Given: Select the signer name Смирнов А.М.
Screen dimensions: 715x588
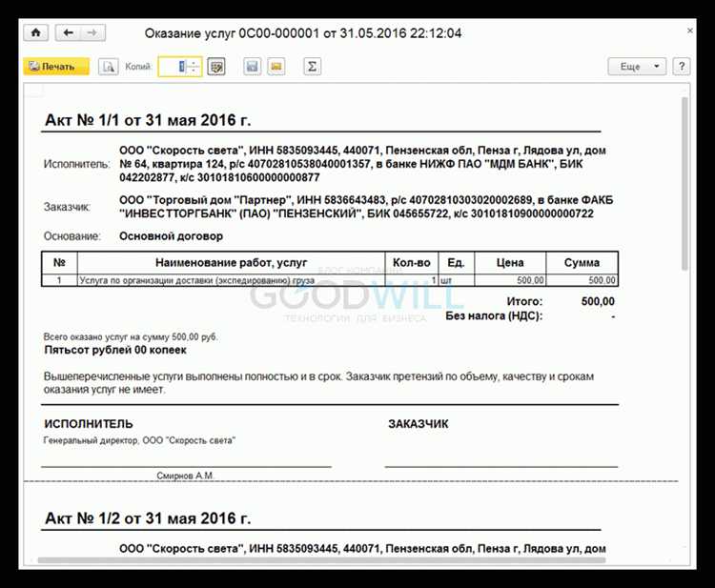Looking at the screenshot, I should 185,476.
